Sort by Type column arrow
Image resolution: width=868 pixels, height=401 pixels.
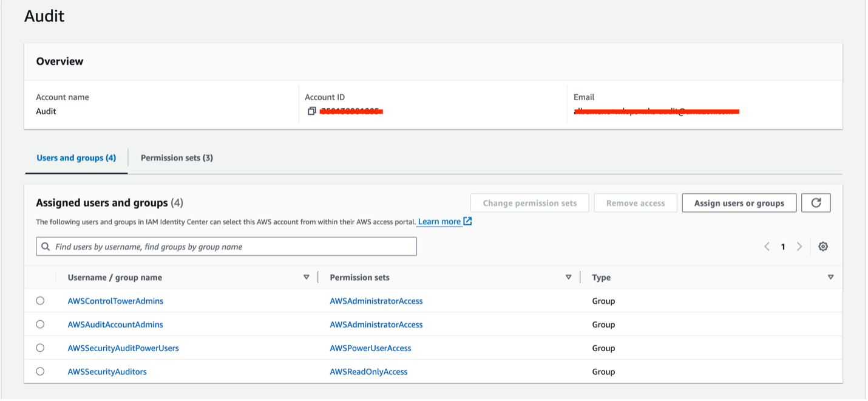click(830, 277)
